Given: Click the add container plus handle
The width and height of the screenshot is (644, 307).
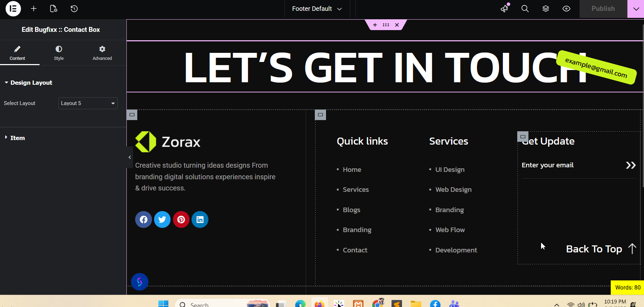Looking at the screenshot, I should [x=375, y=25].
